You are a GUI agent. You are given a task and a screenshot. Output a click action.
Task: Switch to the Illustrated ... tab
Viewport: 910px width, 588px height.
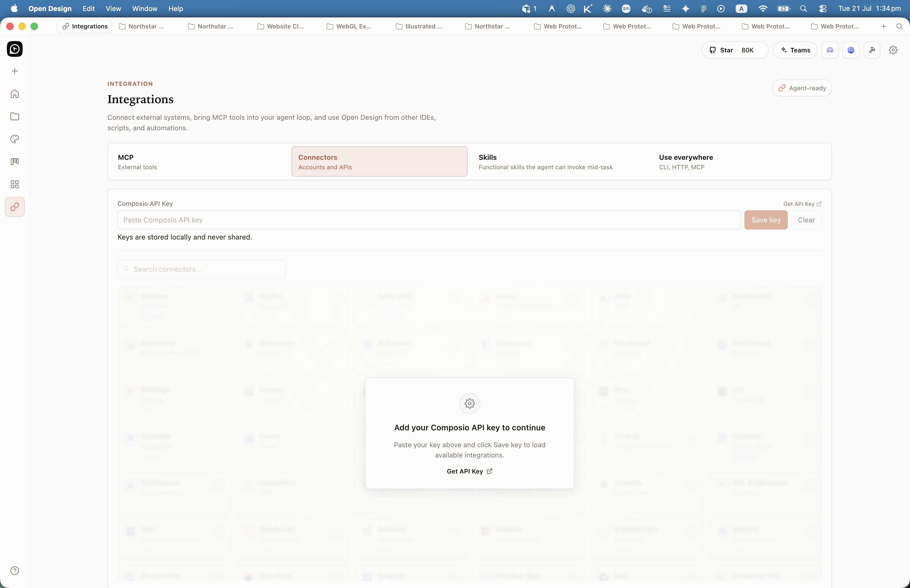(419, 26)
